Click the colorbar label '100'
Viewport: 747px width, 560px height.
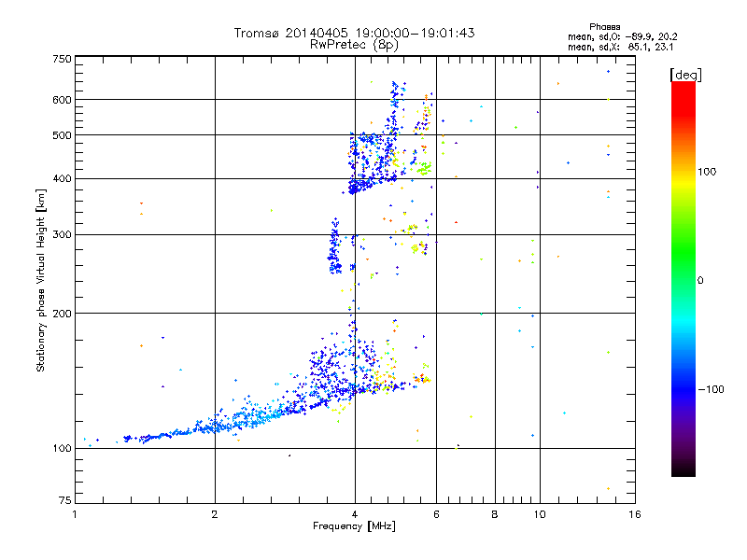click(707, 172)
